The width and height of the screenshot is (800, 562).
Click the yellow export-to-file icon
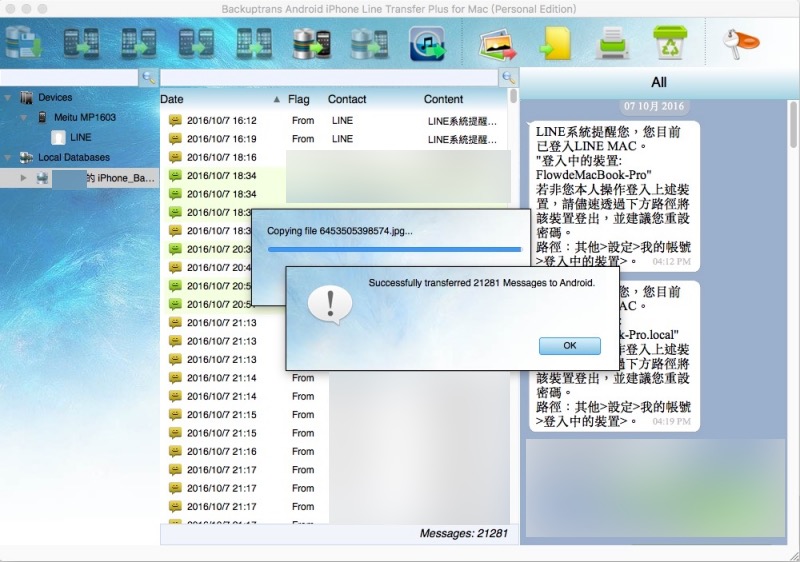point(555,44)
